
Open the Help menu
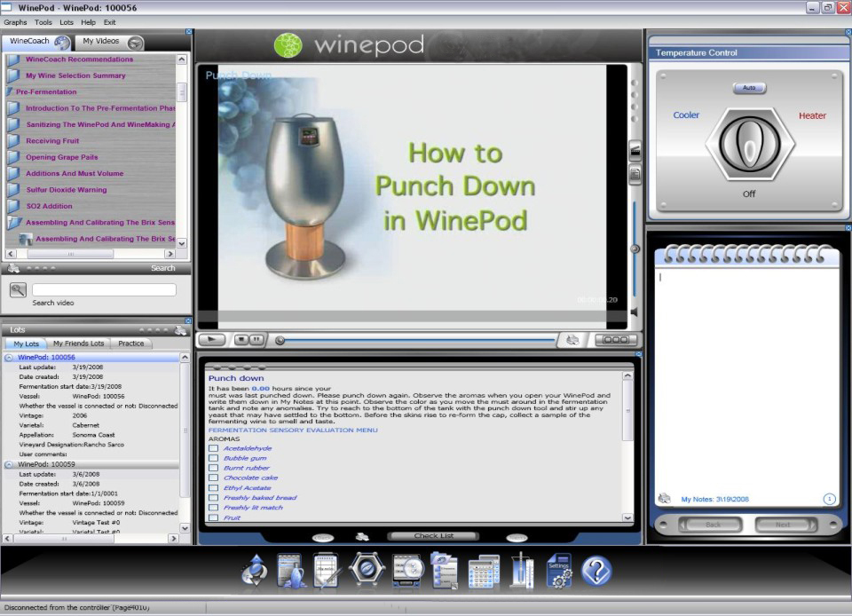pyautogui.click(x=88, y=22)
